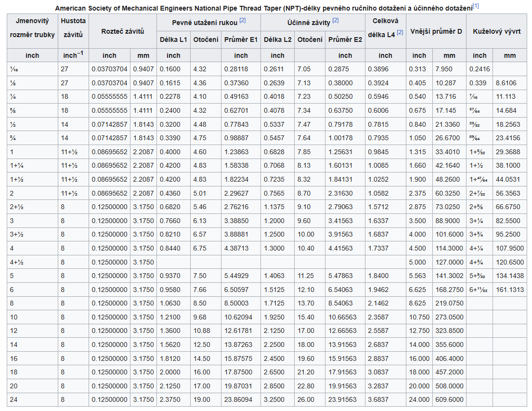Open reference link [1] in the table caption
This screenshot has height=411, width=532.
coord(476,6)
